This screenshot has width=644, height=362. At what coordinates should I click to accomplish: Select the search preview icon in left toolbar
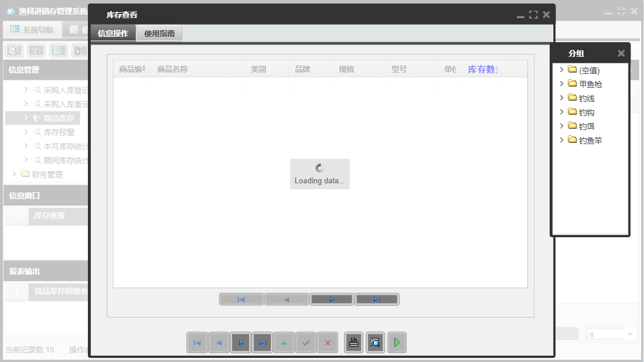pos(13,50)
